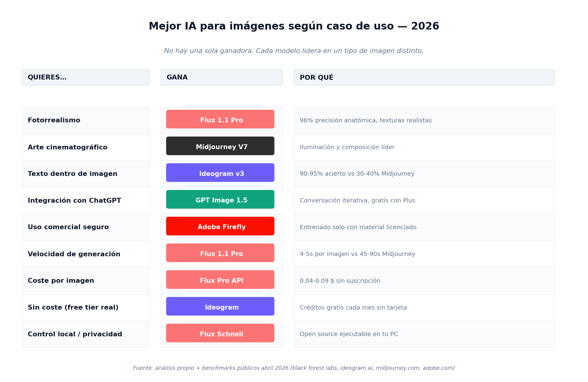Click '90-95% acierto vs 30-40% Midjourney'
Viewport: 588px width, 382px height.
click(x=357, y=174)
